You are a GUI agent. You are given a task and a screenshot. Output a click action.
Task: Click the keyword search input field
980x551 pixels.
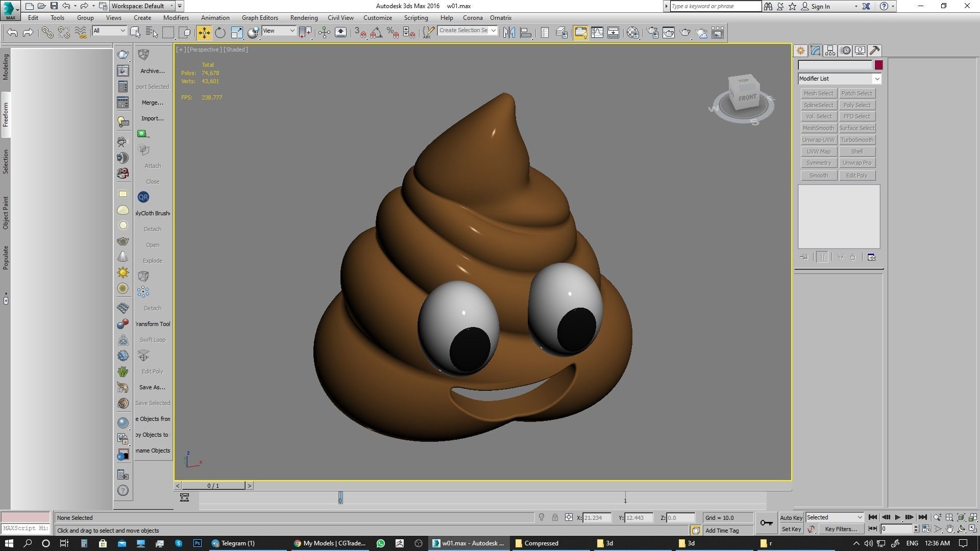pos(716,6)
